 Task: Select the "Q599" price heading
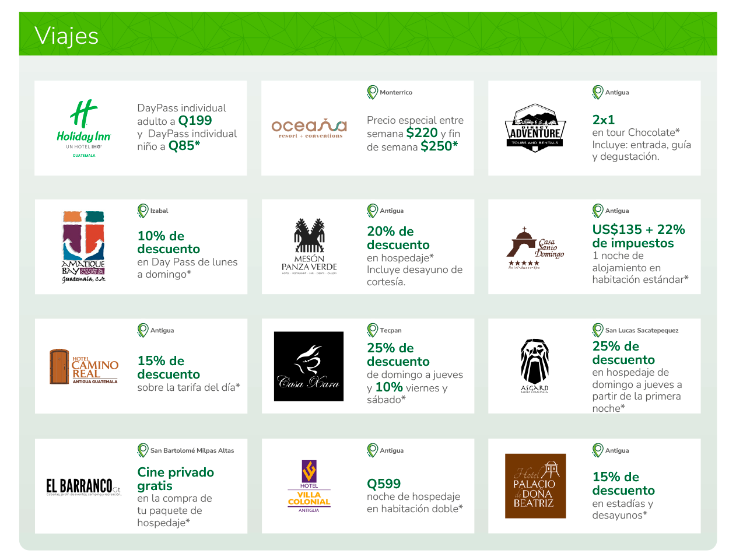(384, 484)
